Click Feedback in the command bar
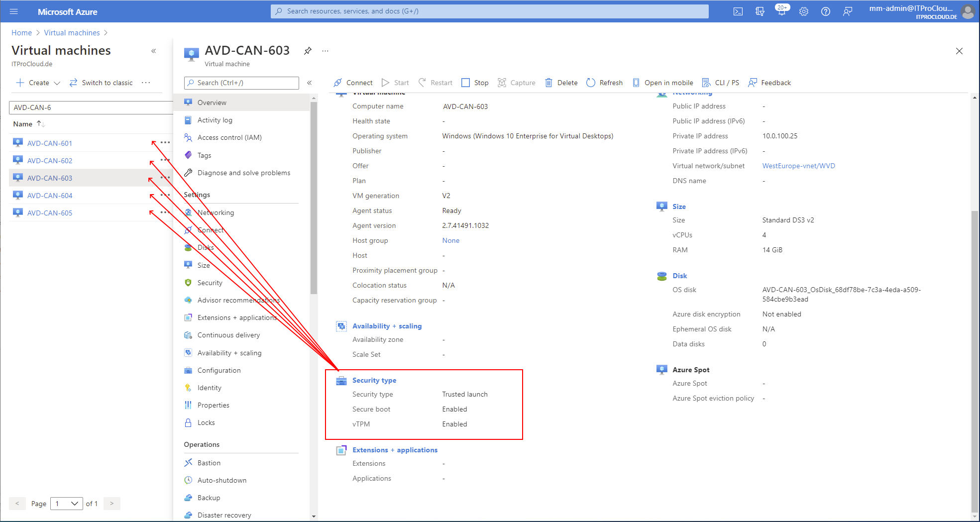 pyautogui.click(x=769, y=83)
